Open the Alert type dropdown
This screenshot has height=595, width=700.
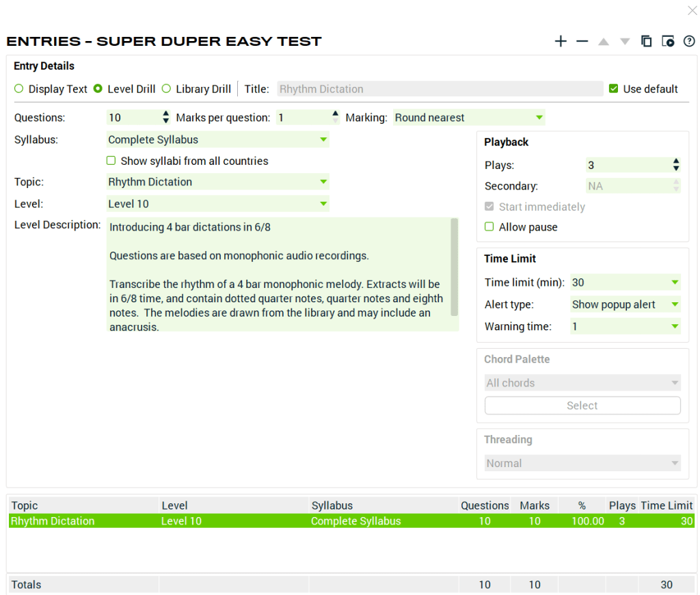[625, 304]
